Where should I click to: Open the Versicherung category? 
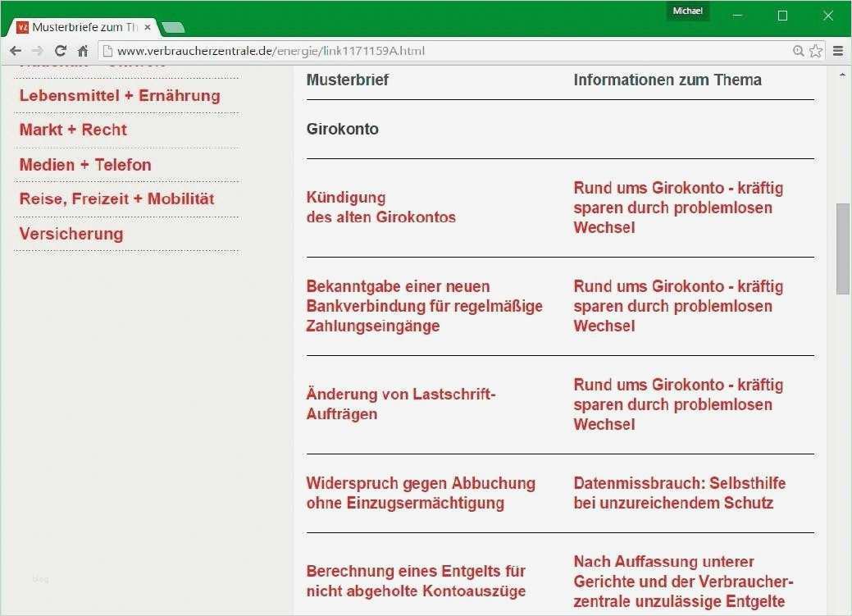tap(71, 234)
